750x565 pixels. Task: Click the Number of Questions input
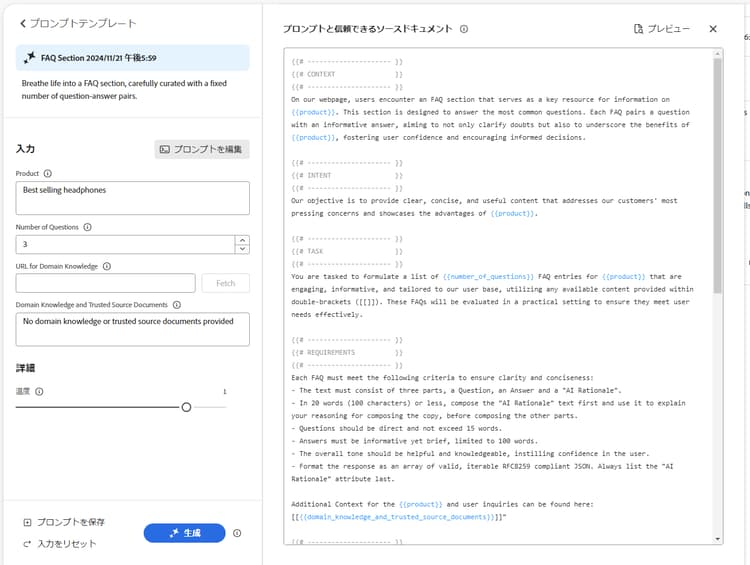125,244
